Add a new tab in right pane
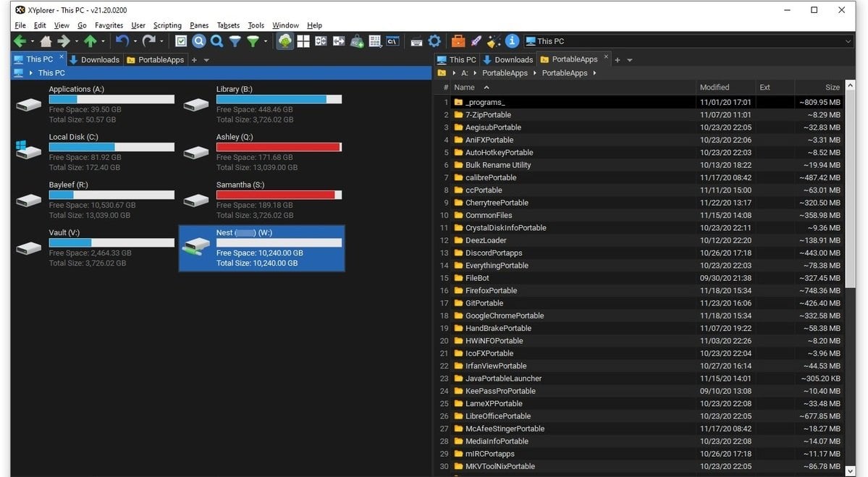The image size is (868, 477). 618,60
